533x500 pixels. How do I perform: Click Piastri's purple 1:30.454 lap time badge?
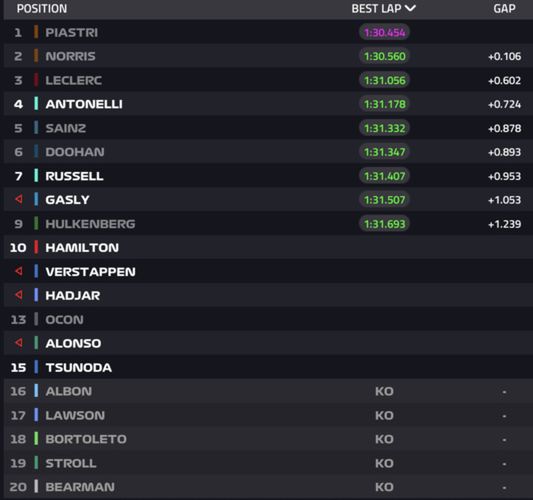coord(384,33)
